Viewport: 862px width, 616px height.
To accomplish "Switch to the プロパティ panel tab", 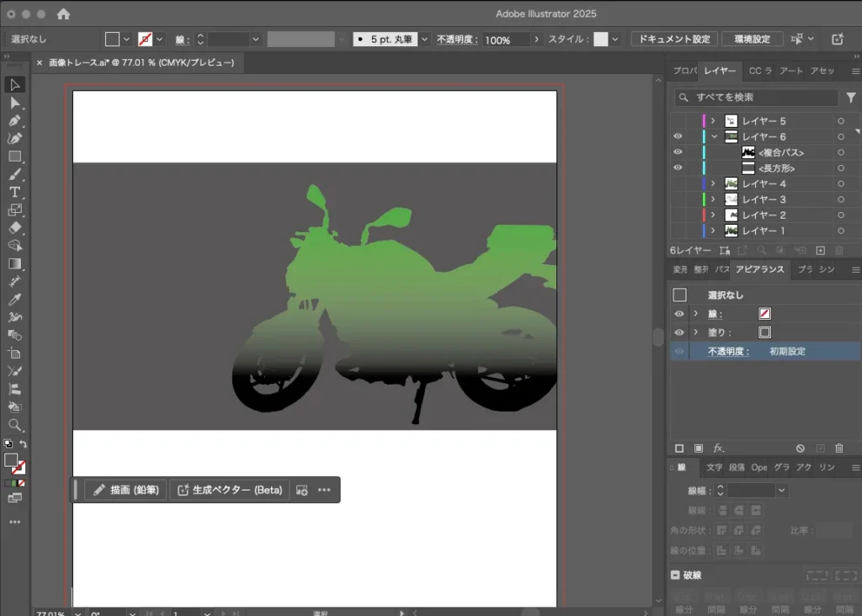I will click(685, 71).
